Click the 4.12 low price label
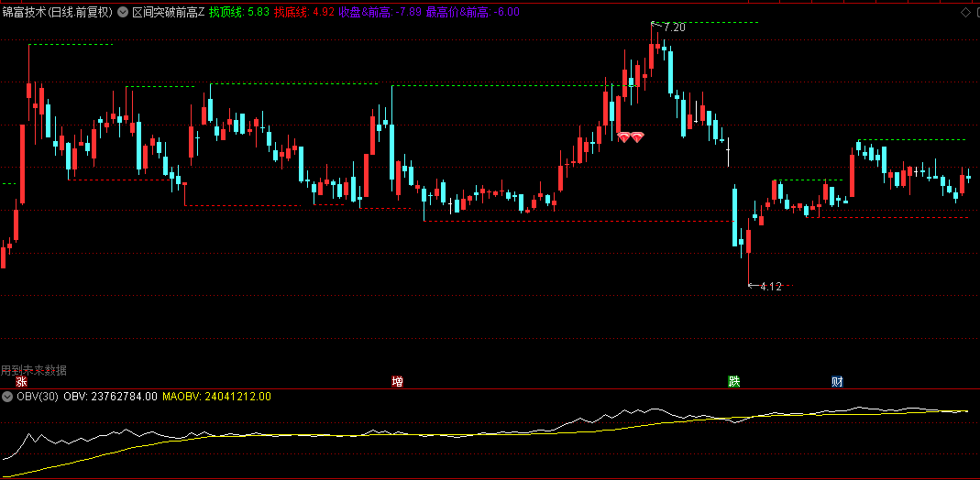 771,287
